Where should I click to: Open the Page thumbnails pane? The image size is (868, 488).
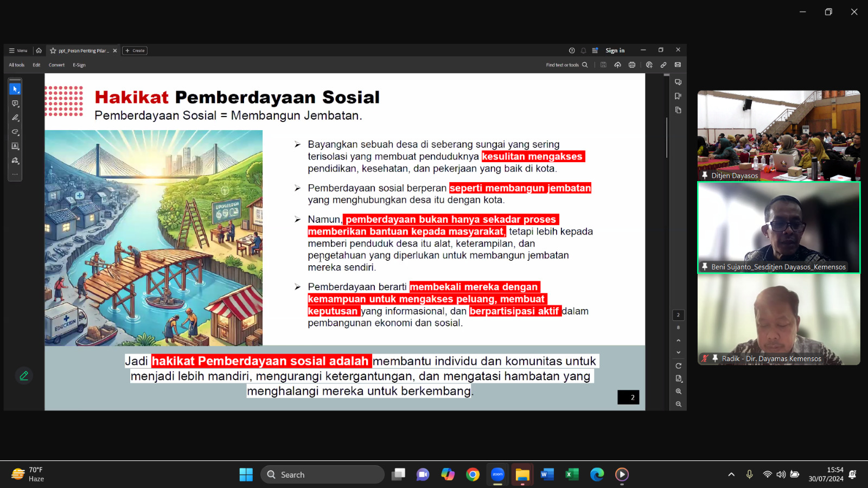tap(678, 110)
